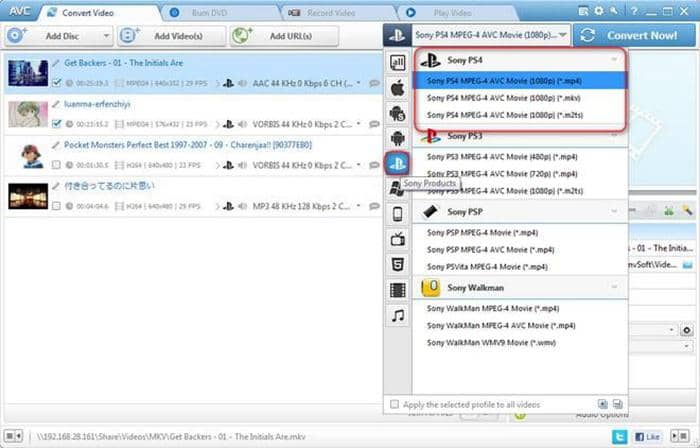Collapse the Sony PS4 profile group
The width and height of the screenshot is (700, 448).
pyautogui.click(x=612, y=60)
